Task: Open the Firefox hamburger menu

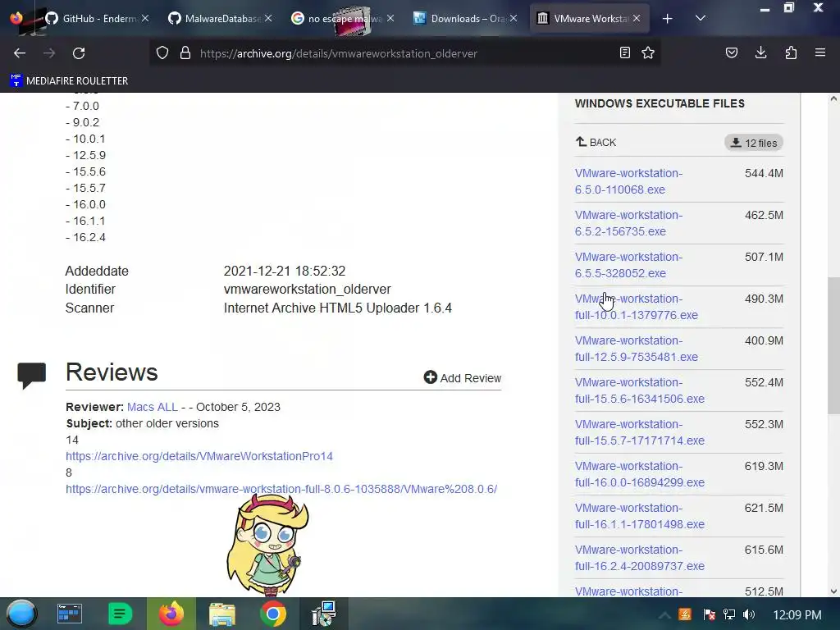Action: tap(820, 53)
